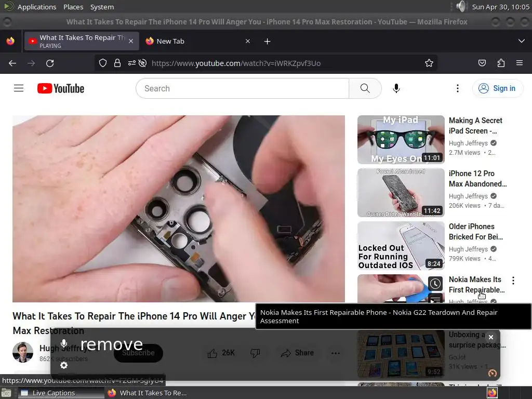The image size is (532, 399).
Task: Save page to Pocket
Action: pos(482,63)
